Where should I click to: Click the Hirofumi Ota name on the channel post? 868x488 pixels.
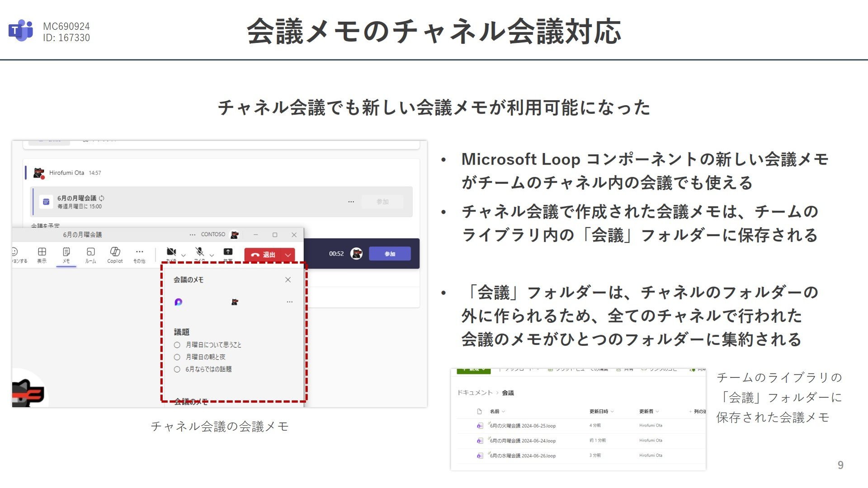click(x=66, y=173)
